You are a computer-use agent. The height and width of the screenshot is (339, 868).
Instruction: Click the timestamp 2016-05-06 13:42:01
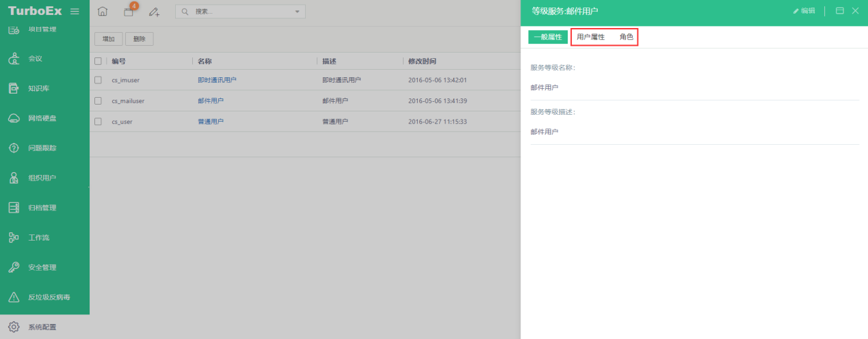point(437,80)
